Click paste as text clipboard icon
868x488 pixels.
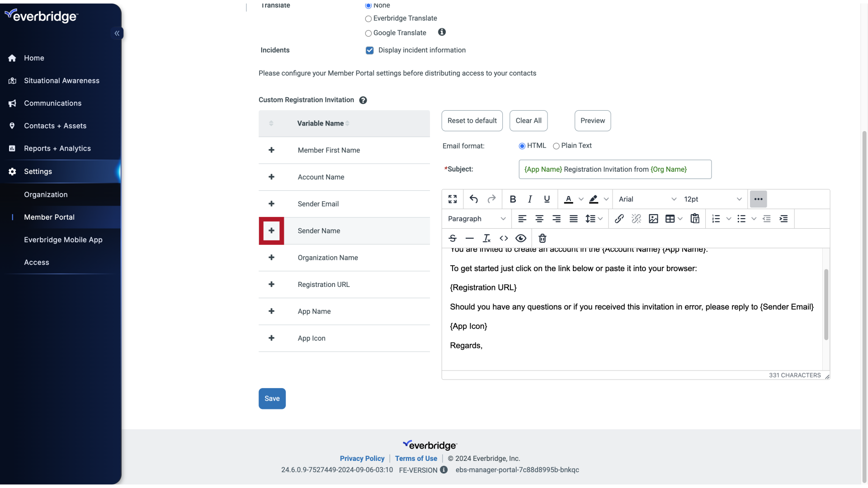[x=695, y=219]
